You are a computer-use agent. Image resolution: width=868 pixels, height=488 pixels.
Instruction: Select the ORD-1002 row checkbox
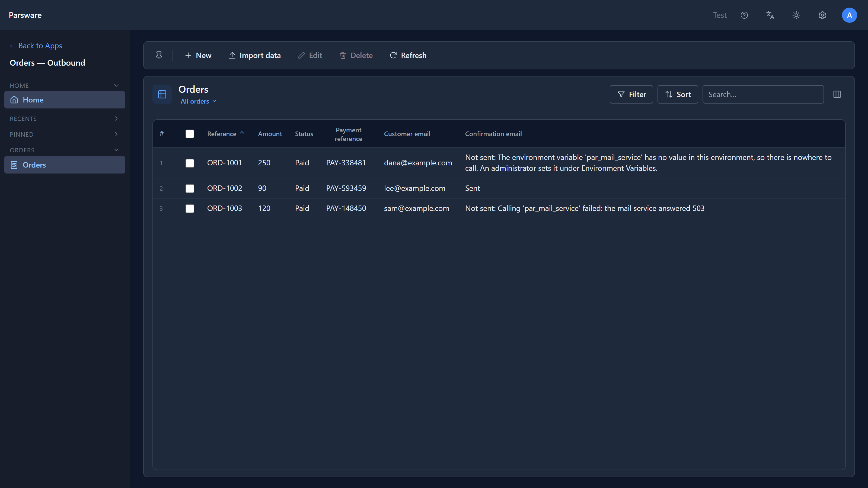pos(190,188)
